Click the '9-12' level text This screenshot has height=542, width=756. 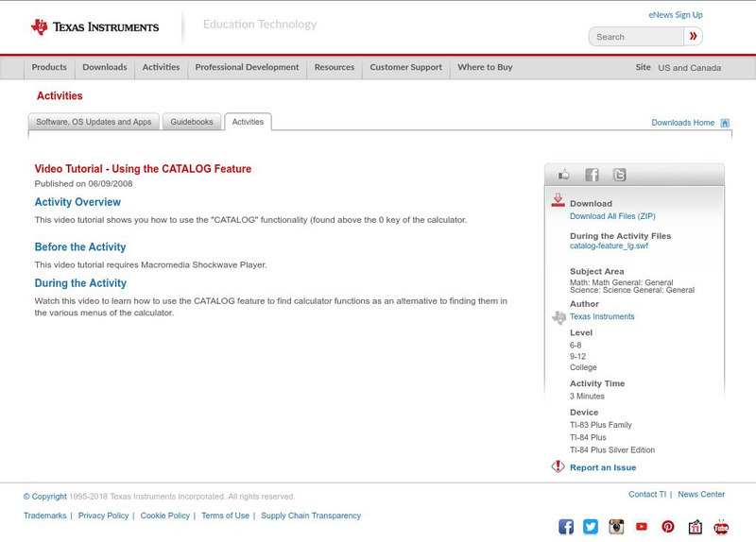[x=577, y=357]
